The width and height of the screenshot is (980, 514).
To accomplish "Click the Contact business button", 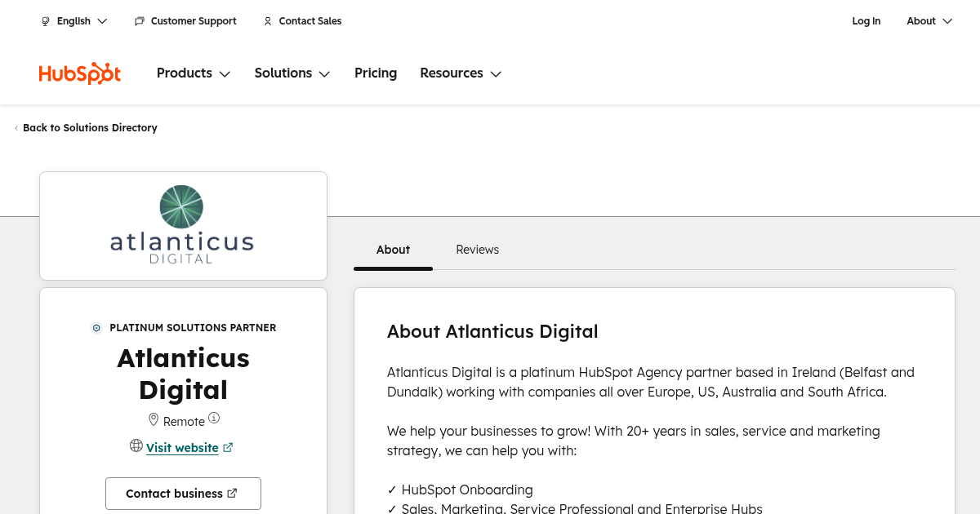I will point(183,494).
